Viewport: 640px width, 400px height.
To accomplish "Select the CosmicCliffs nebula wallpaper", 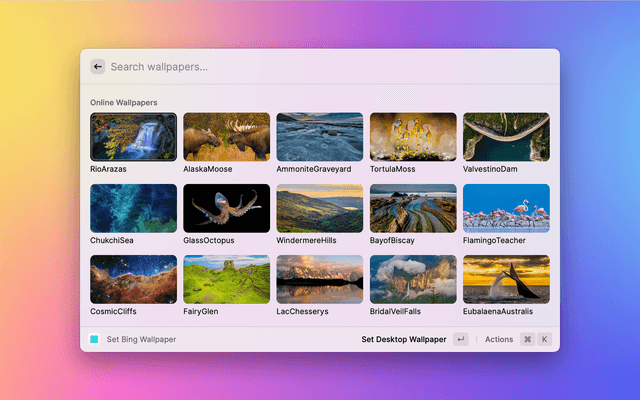I will tap(133, 279).
